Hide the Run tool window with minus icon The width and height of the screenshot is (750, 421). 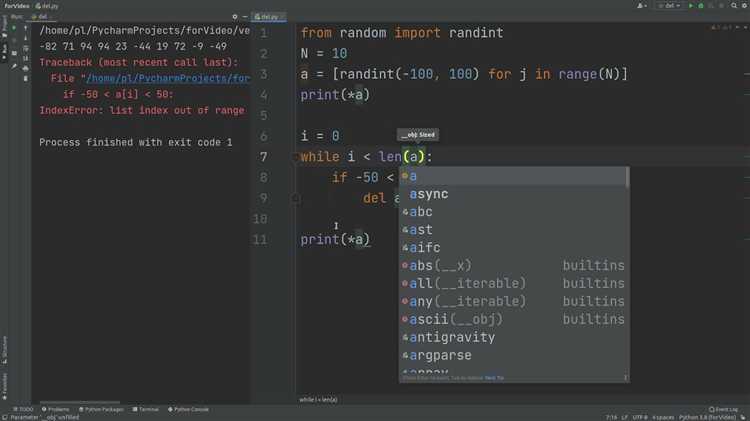(245, 17)
